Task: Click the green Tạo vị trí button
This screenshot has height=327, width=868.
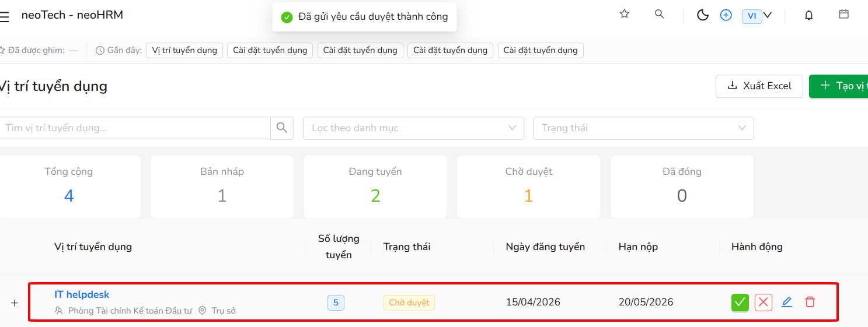Action: click(x=838, y=86)
